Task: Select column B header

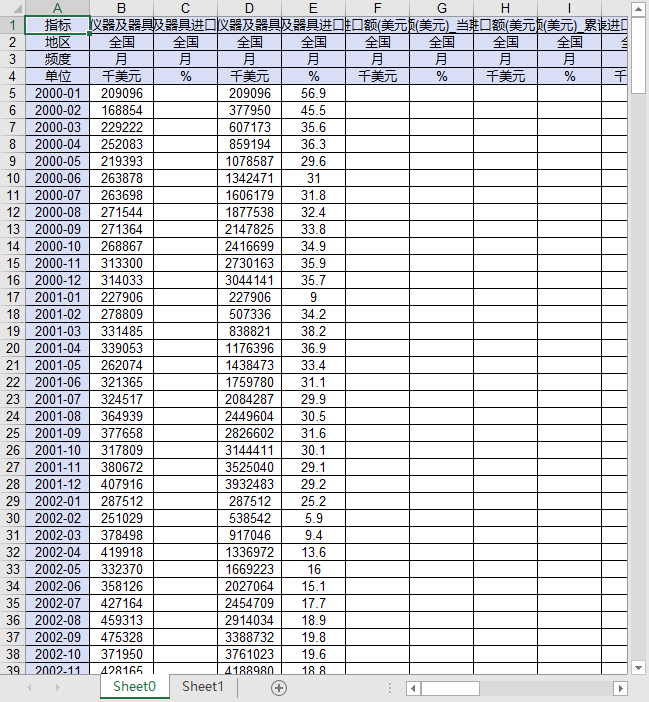Action: pyautogui.click(x=122, y=8)
